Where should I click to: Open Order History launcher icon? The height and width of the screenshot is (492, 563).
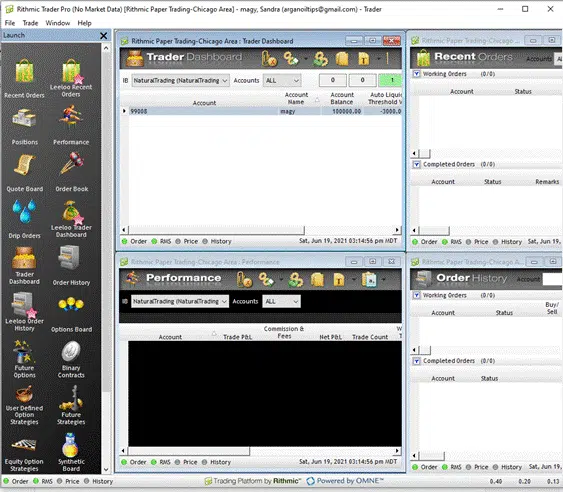point(71,266)
